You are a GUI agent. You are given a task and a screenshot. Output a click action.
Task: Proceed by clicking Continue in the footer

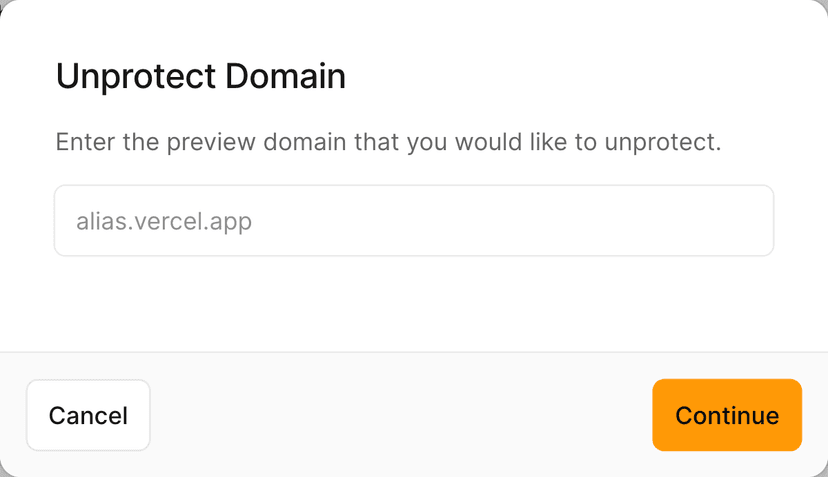(x=727, y=415)
